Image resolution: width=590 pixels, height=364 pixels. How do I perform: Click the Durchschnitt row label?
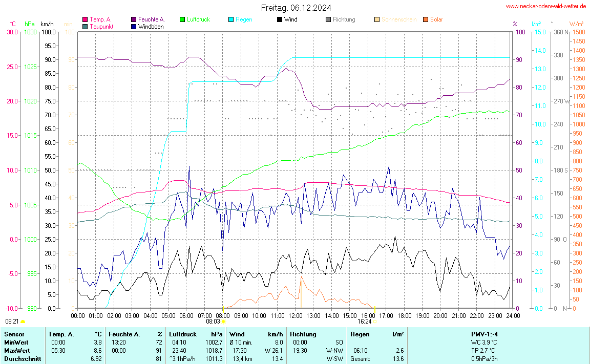[x=22, y=359]
